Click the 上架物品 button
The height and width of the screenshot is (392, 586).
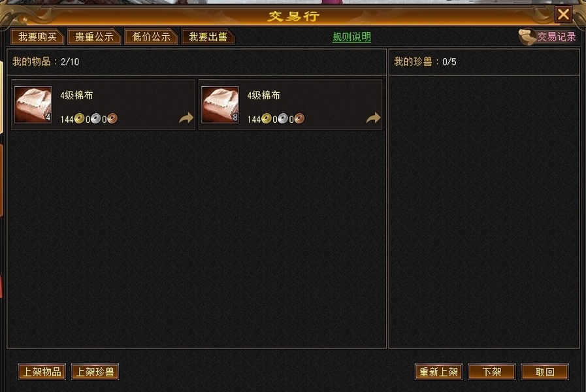tap(42, 372)
